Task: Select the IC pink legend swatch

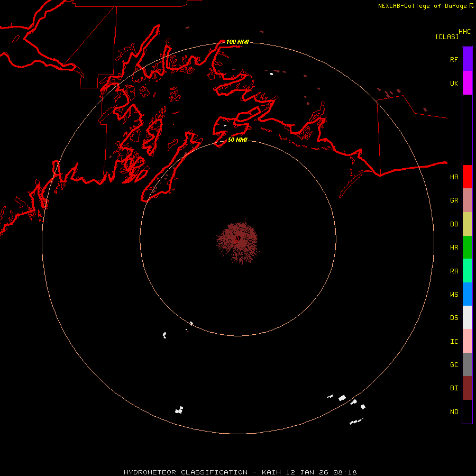Action: [x=467, y=341]
